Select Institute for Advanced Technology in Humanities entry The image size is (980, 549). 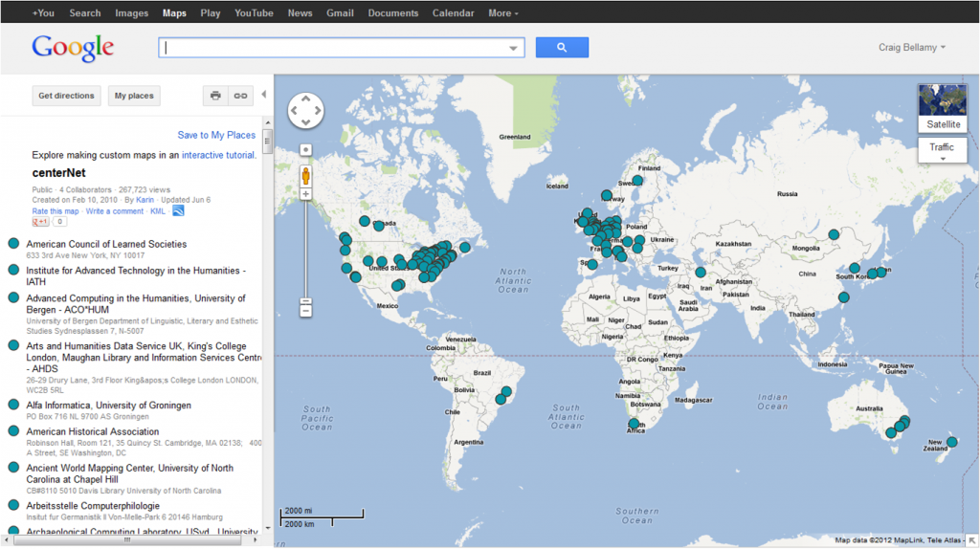[136, 276]
